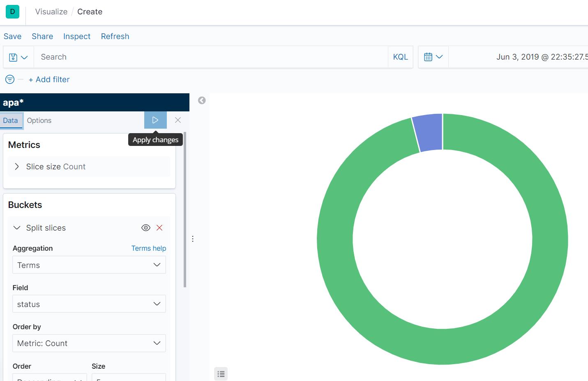This screenshot has width=588, height=381.
Task: Discard changes with the X icon
Action: tap(178, 120)
